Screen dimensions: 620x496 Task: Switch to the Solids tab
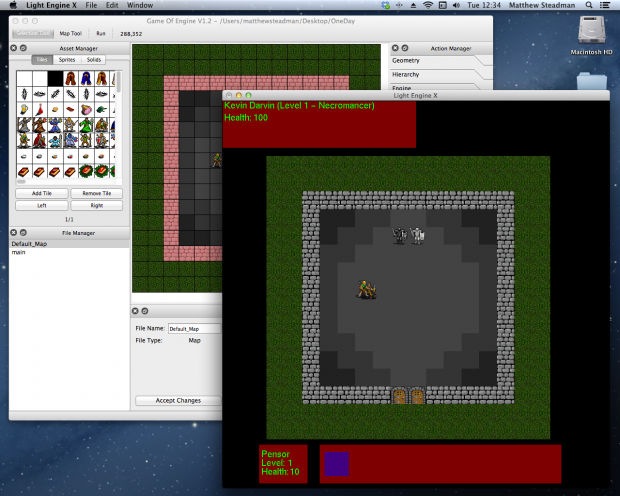94,60
